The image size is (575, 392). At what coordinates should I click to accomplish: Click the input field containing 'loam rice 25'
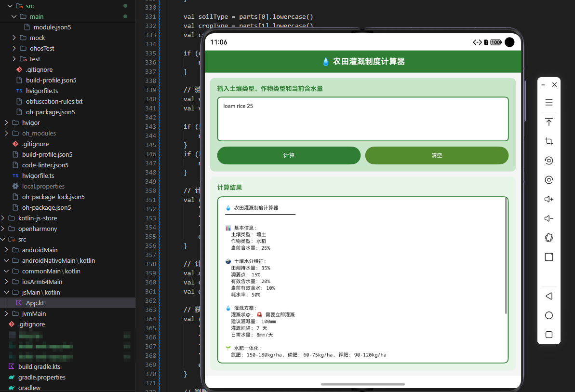tap(362, 119)
